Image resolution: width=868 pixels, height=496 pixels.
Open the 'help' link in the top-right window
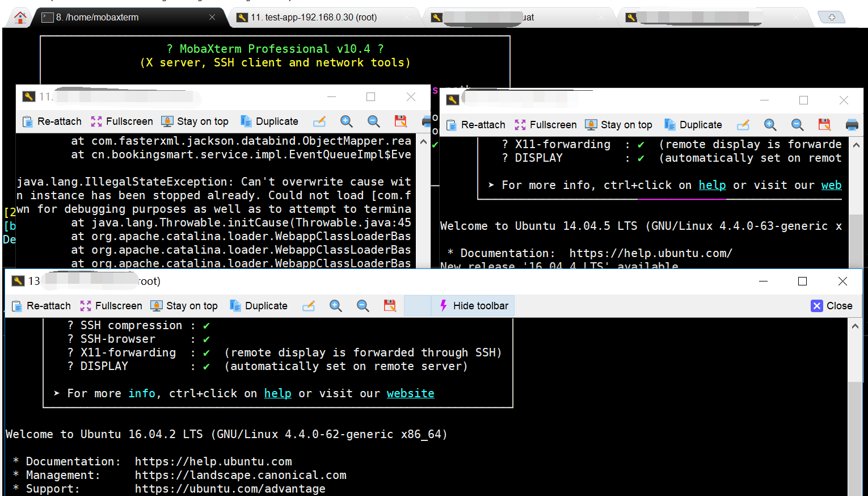point(713,185)
